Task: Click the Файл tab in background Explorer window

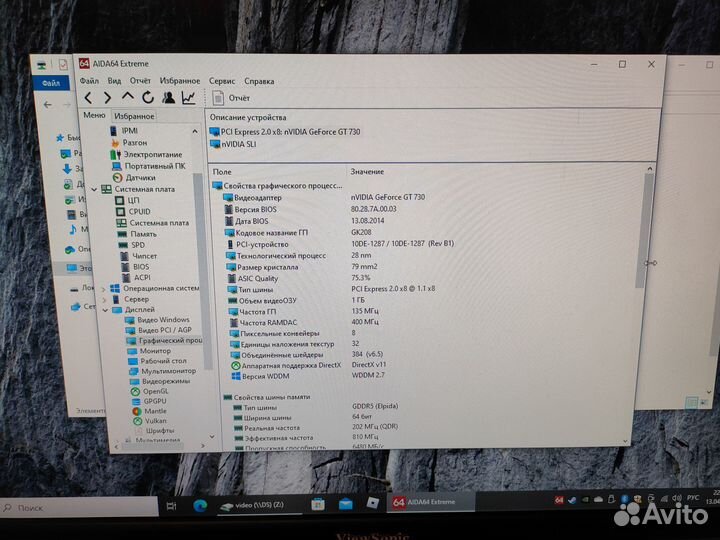Action: (51, 83)
